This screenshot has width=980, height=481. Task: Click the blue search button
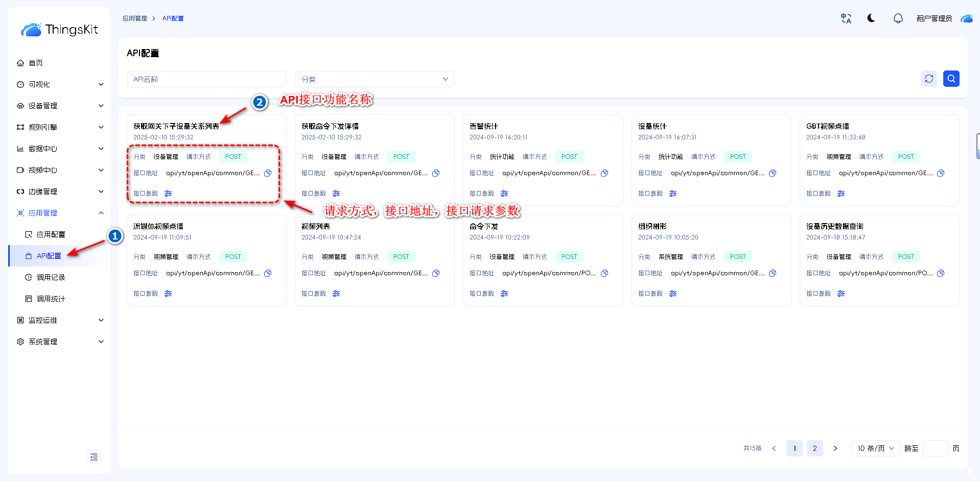[951, 79]
